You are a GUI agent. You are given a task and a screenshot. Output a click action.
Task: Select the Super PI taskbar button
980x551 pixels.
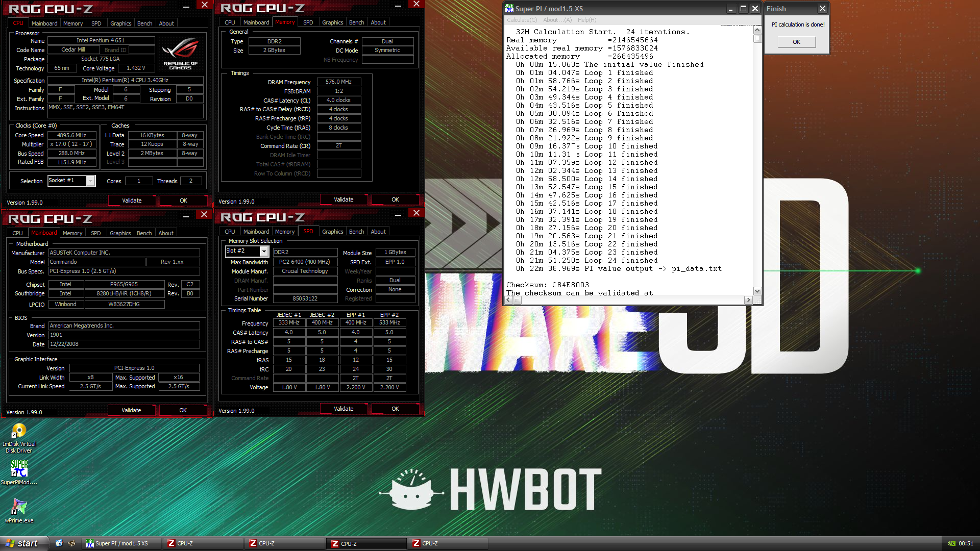(x=121, y=543)
